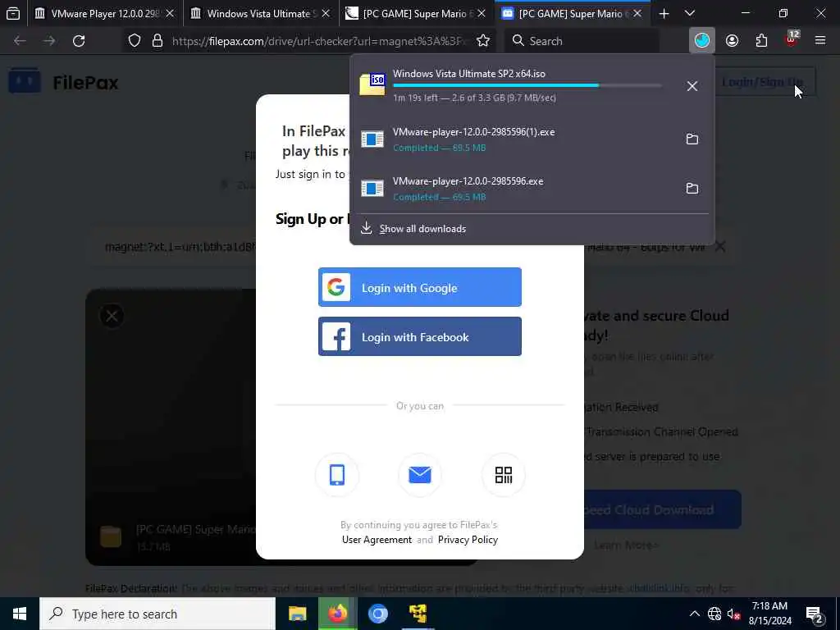
Task: Open the User Agreement link
Action: [377, 540]
